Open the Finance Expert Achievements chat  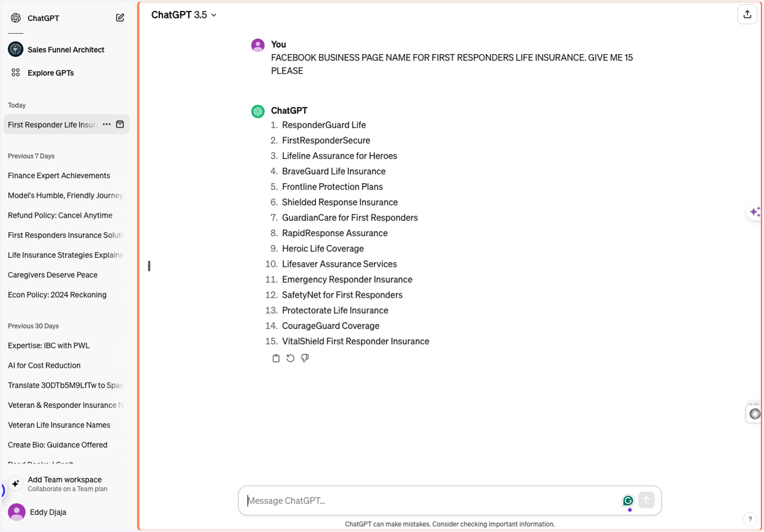click(66, 176)
